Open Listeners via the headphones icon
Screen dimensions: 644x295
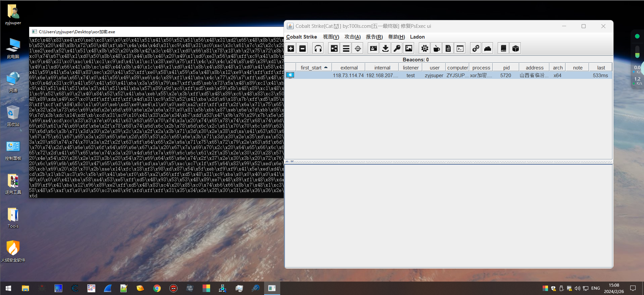(318, 49)
